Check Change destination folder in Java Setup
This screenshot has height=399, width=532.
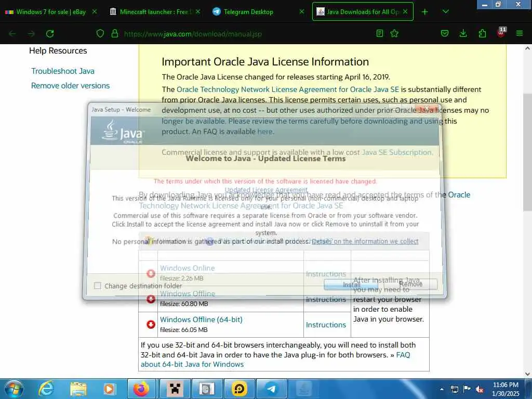click(x=97, y=286)
